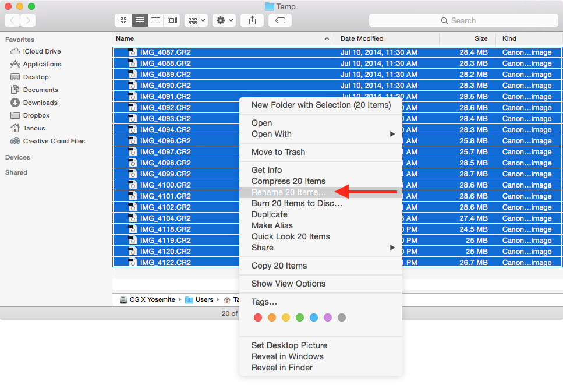The height and width of the screenshot is (392, 563).
Task: Switch to column view in toolbar
Action: 155,20
